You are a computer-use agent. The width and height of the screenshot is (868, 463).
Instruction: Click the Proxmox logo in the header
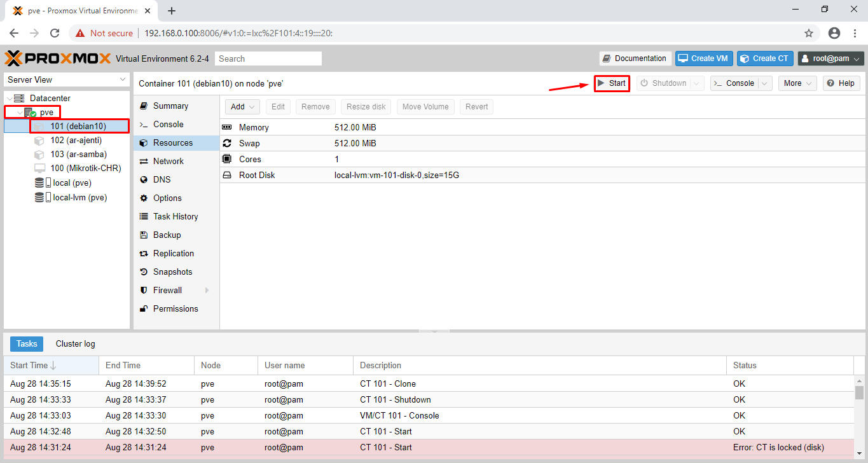coord(57,59)
